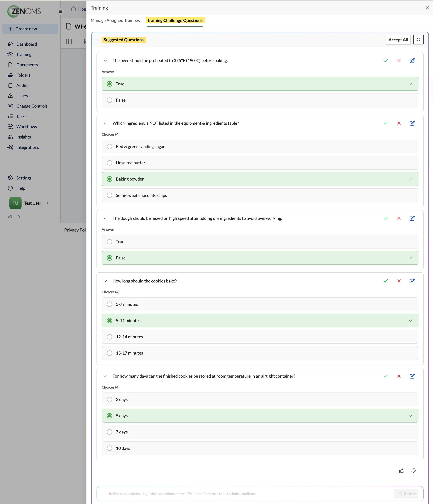The height and width of the screenshot is (504, 433).
Task: Select '12-14 minutes' bake time option
Action: tap(260, 337)
